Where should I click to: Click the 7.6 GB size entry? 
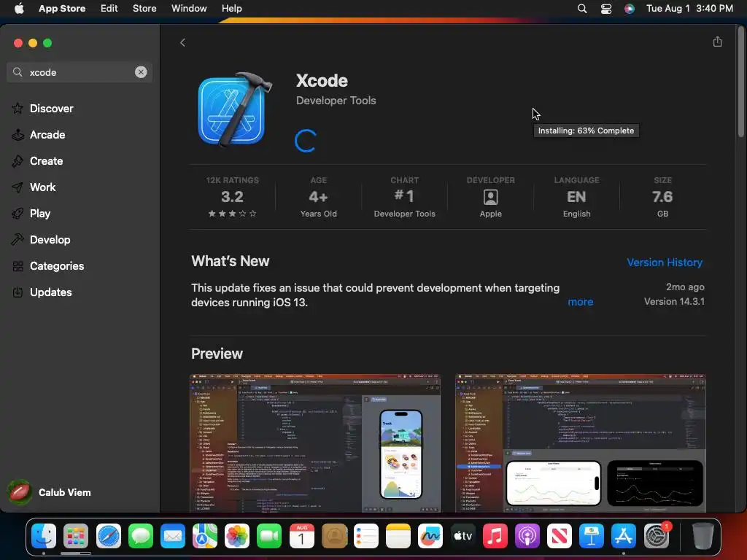tap(662, 198)
